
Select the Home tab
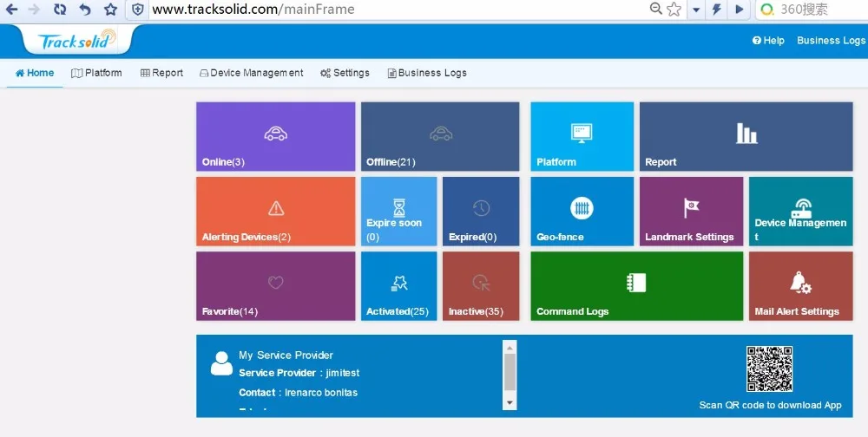pyautogui.click(x=35, y=73)
